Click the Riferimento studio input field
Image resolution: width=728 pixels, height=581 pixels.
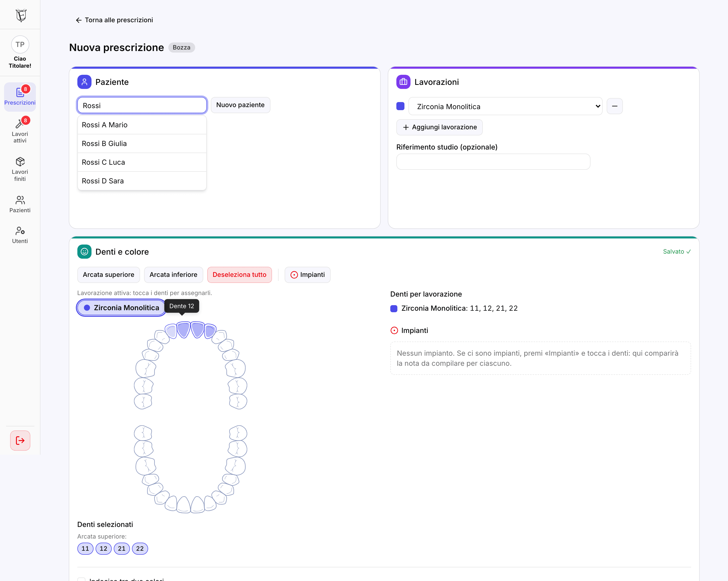pos(493,162)
